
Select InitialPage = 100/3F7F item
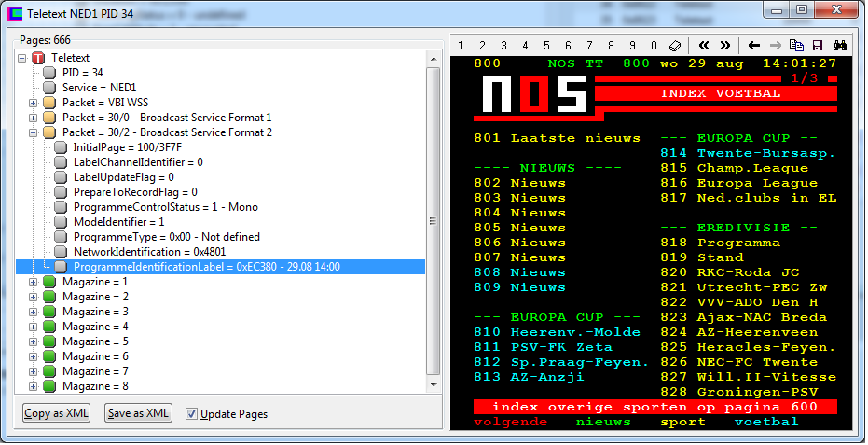click(x=128, y=147)
